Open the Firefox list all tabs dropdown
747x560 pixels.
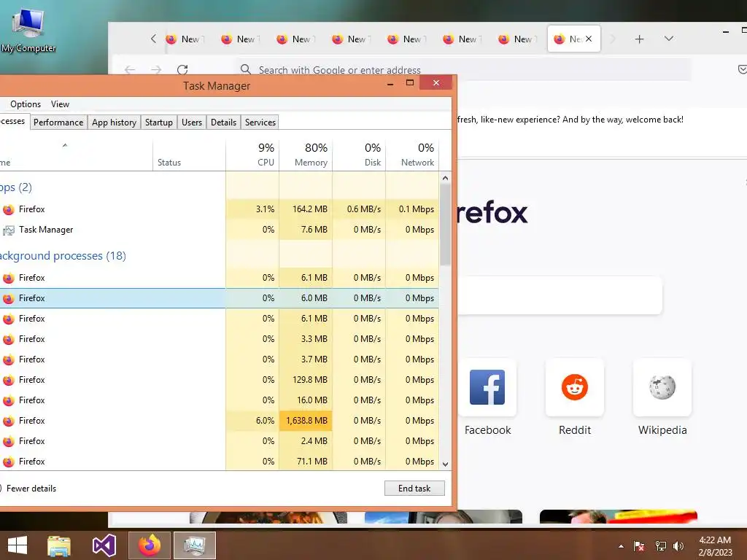pyautogui.click(x=669, y=39)
